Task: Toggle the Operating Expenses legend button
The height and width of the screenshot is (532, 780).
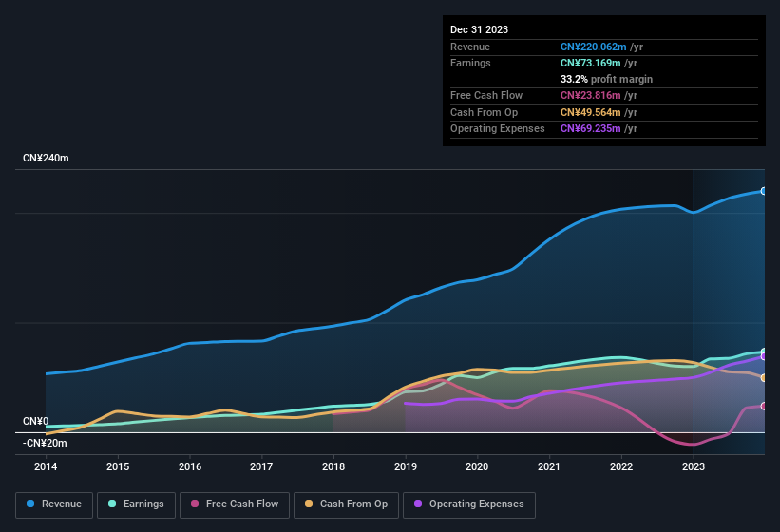Action: click(469, 504)
